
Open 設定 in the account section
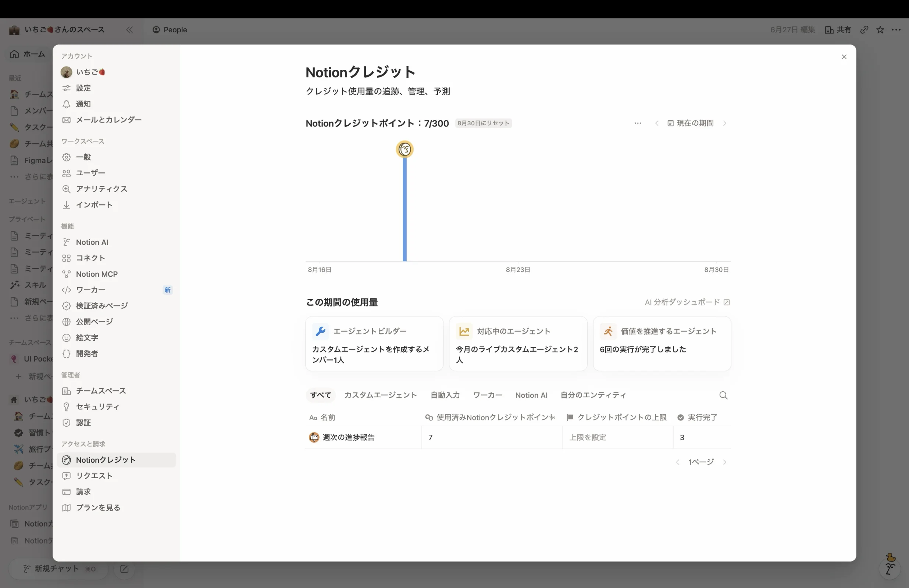tap(116, 88)
